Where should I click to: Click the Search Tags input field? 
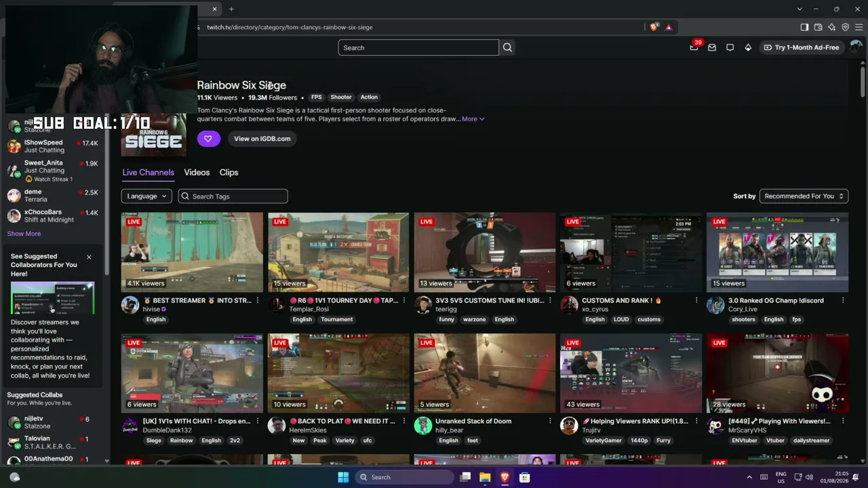click(233, 197)
